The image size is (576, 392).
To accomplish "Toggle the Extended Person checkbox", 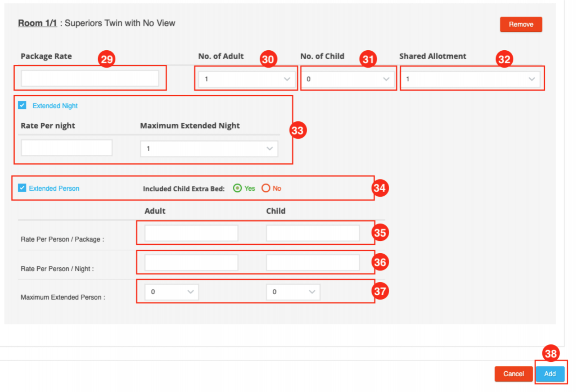I will (22, 188).
